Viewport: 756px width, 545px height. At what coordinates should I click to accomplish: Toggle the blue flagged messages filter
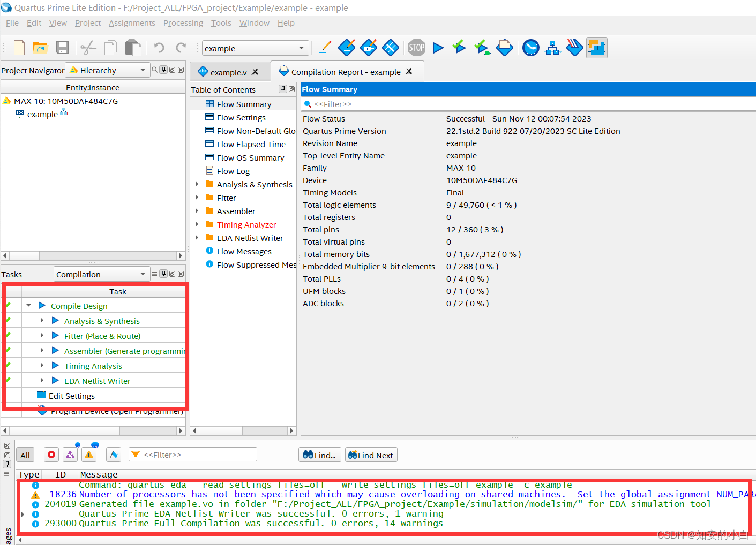tap(114, 455)
